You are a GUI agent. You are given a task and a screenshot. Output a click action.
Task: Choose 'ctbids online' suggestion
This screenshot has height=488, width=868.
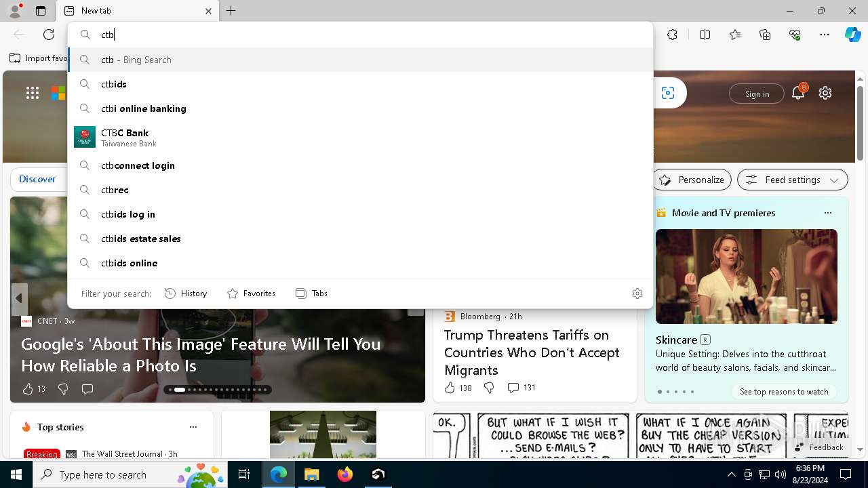(360, 263)
